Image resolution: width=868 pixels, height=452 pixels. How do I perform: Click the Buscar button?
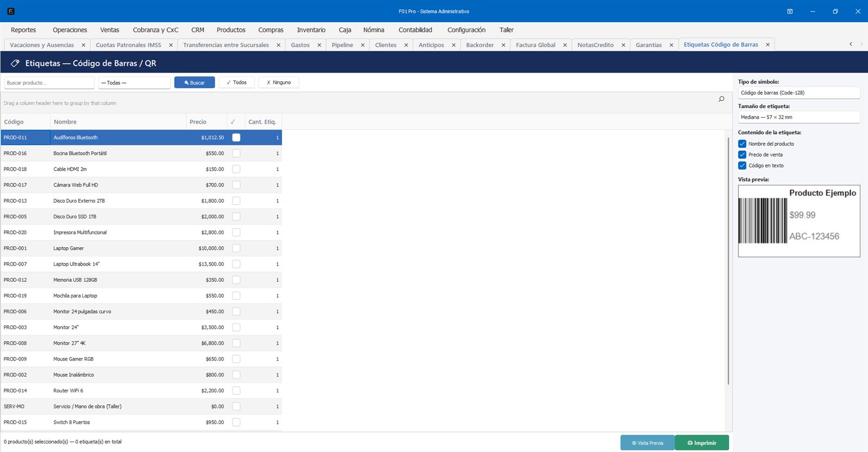coord(194,82)
